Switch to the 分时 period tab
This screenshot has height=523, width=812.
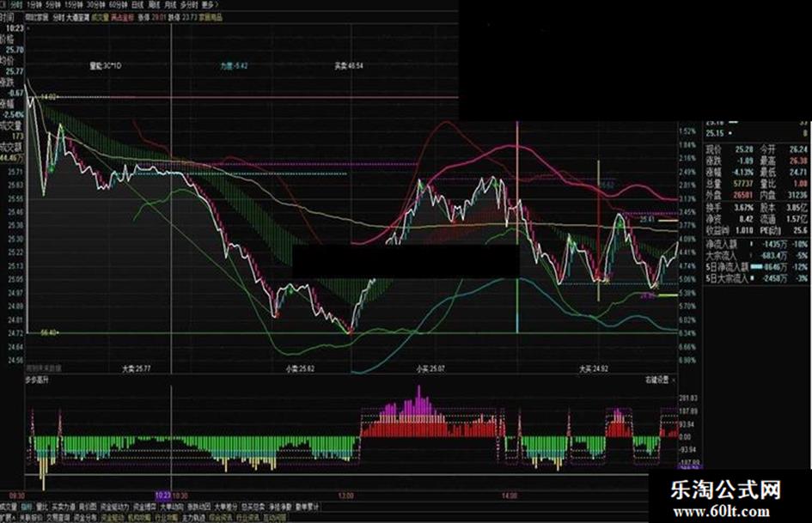pos(16,4)
